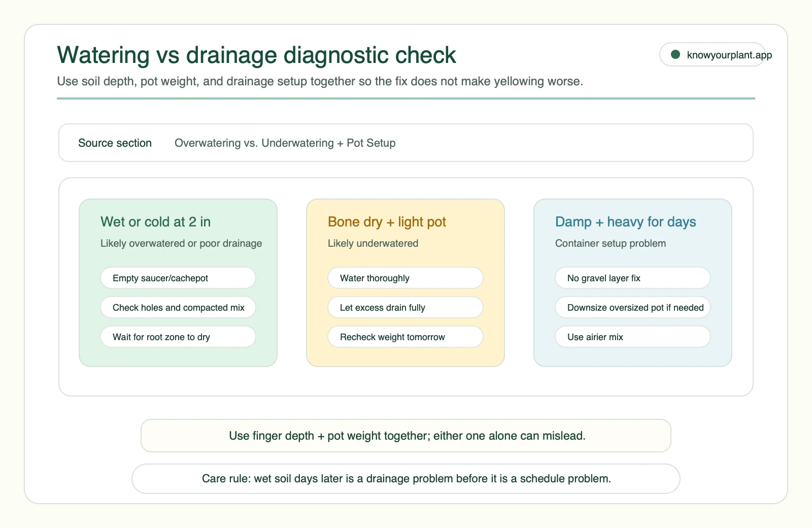Click the 'Wet or cold at 2 in' heading
Image resolution: width=812 pixels, height=528 pixels.
pos(155,222)
